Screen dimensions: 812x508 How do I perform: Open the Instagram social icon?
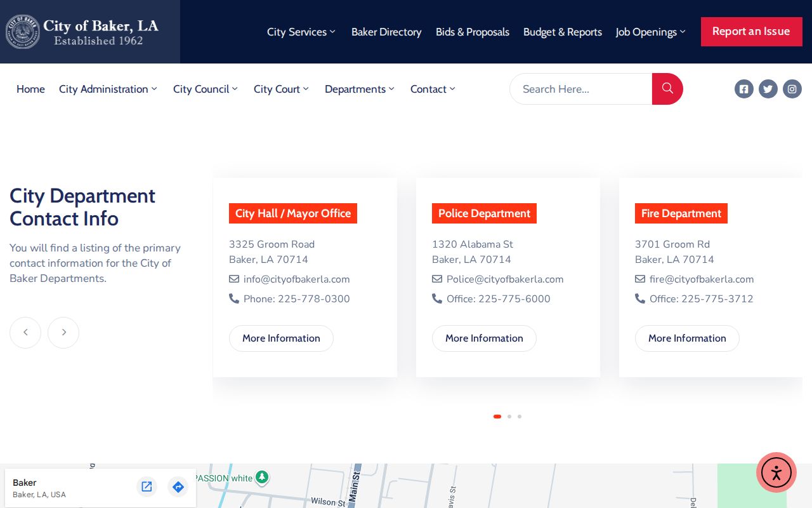pyautogui.click(x=792, y=89)
